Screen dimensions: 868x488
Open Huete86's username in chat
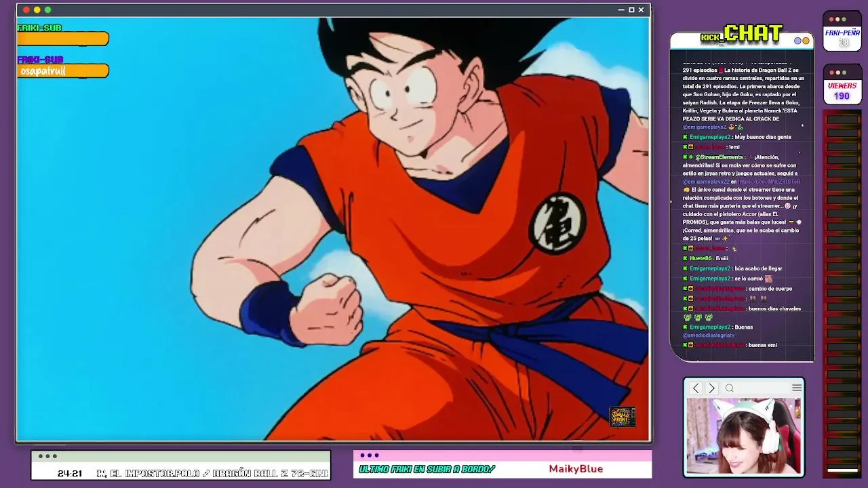[701, 258]
